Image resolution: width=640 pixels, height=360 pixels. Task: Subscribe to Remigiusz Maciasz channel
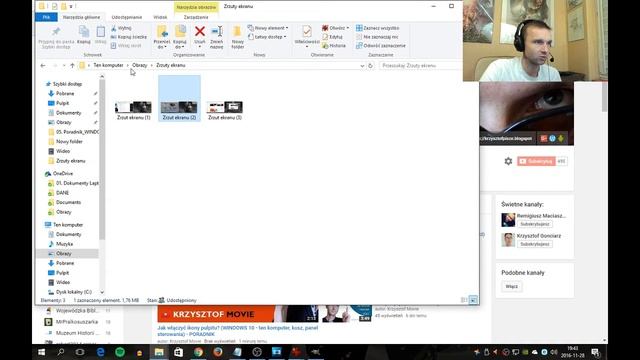535,224
